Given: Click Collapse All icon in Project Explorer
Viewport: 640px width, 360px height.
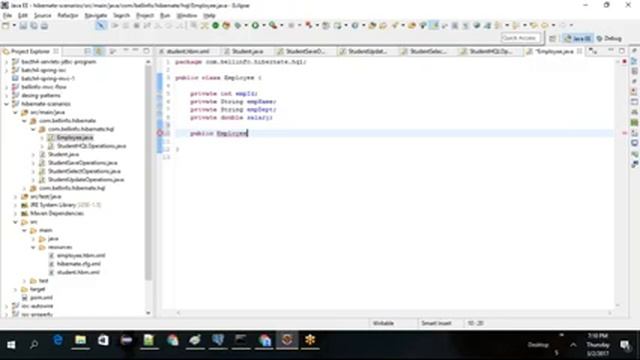Looking at the screenshot, I should [87, 51].
